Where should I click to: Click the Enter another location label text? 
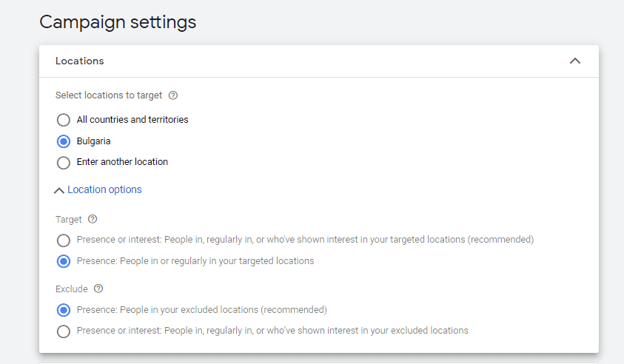[x=122, y=162]
